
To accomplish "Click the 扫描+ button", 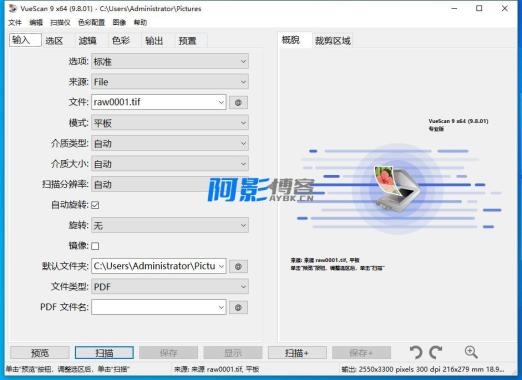I will 297,353.
